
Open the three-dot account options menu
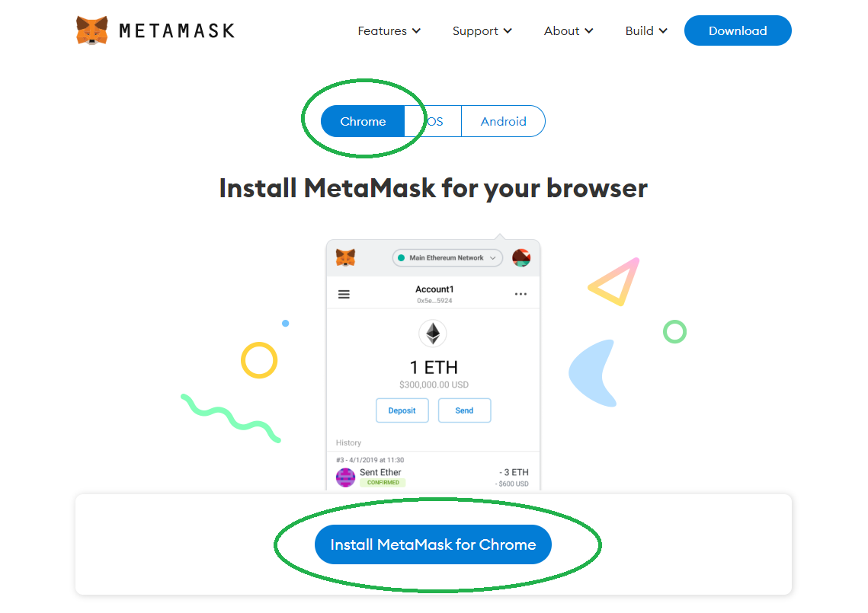click(520, 294)
